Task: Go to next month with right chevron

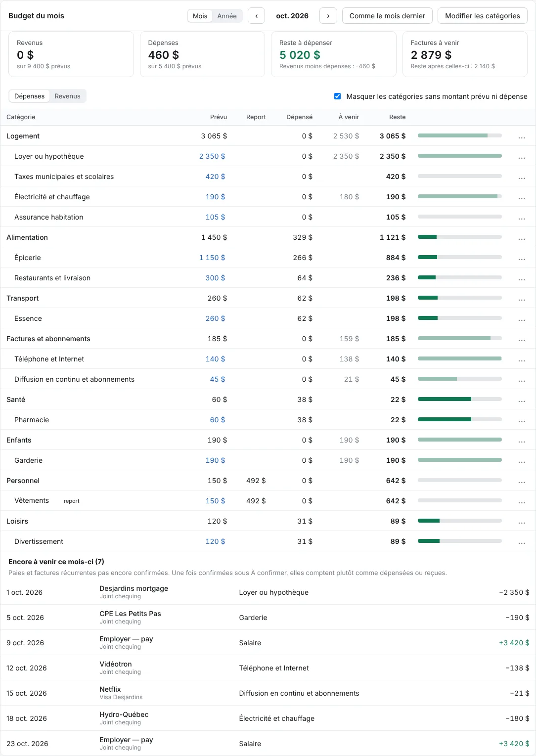Action: coord(328,16)
